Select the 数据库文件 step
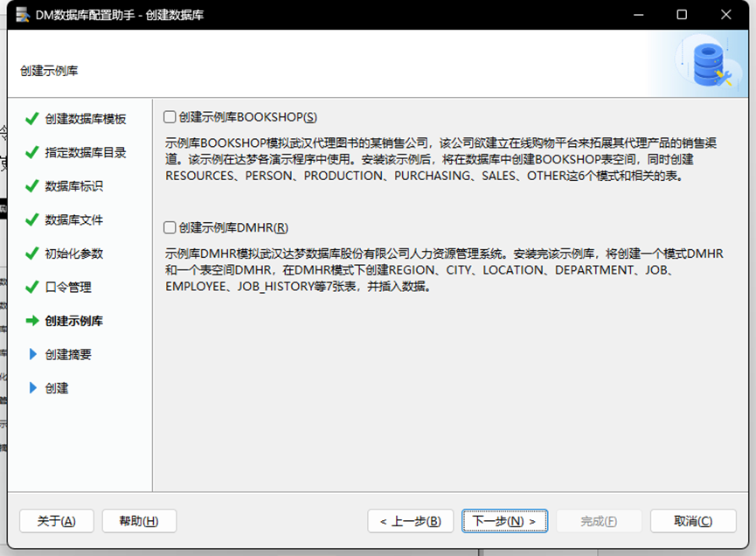 coord(73,220)
